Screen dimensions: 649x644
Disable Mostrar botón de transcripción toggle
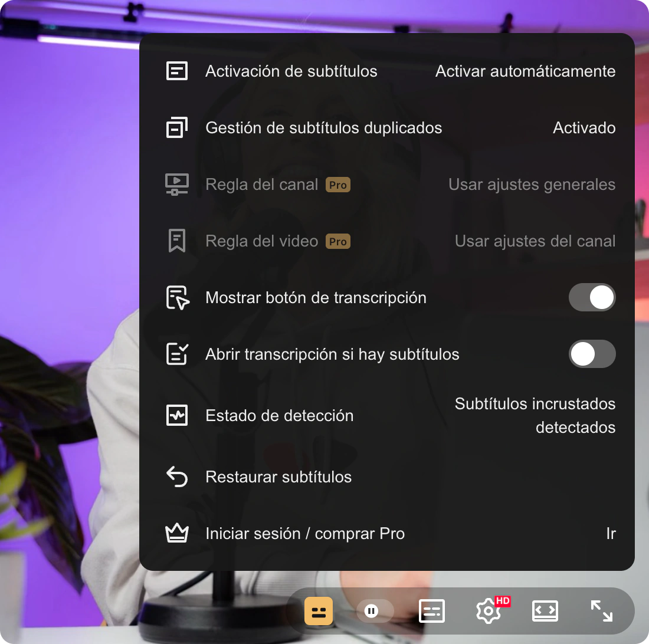tap(592, 297)
